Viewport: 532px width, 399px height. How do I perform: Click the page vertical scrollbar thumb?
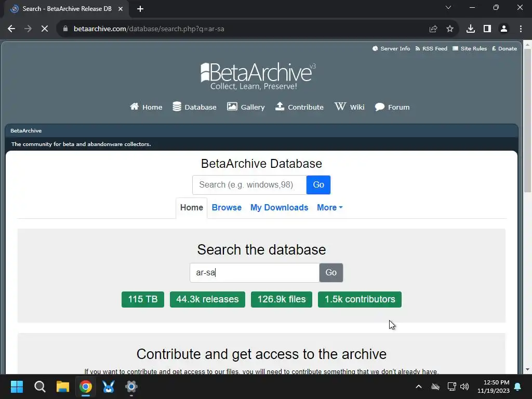[528, 121]
